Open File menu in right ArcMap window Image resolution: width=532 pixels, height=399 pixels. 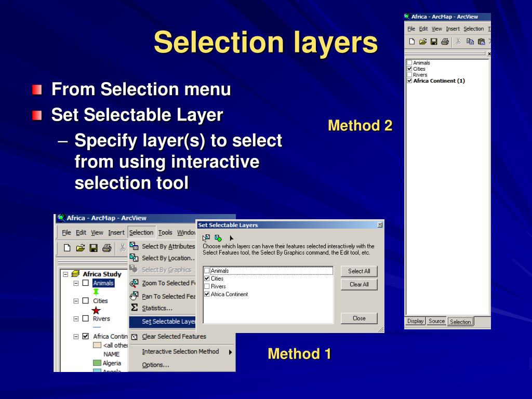coord(411,29)
